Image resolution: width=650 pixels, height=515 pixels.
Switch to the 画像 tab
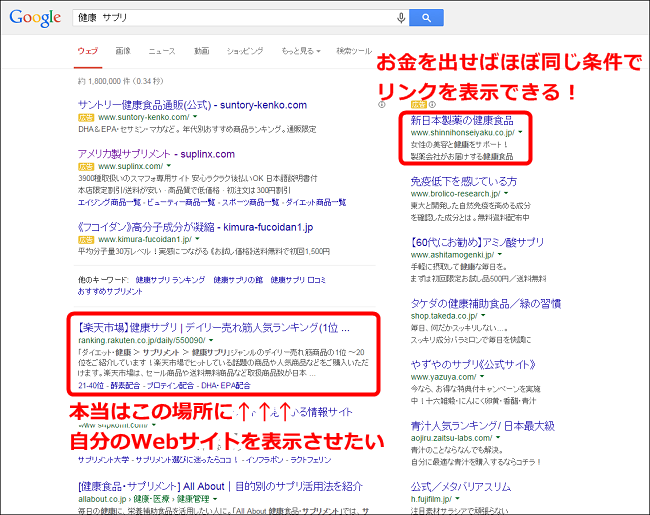pos(123,51)
